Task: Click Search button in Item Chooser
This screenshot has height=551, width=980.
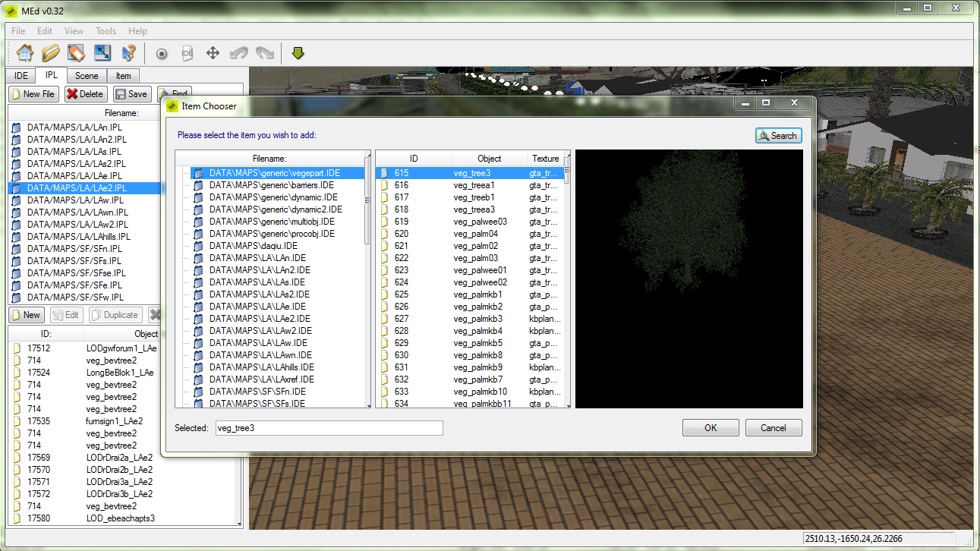Action: 778,136
